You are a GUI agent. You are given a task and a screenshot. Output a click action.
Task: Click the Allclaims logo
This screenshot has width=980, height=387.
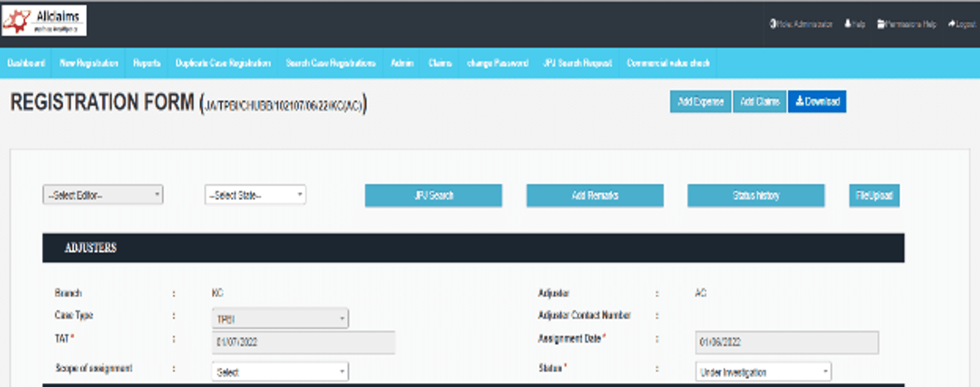pos(44,21)
